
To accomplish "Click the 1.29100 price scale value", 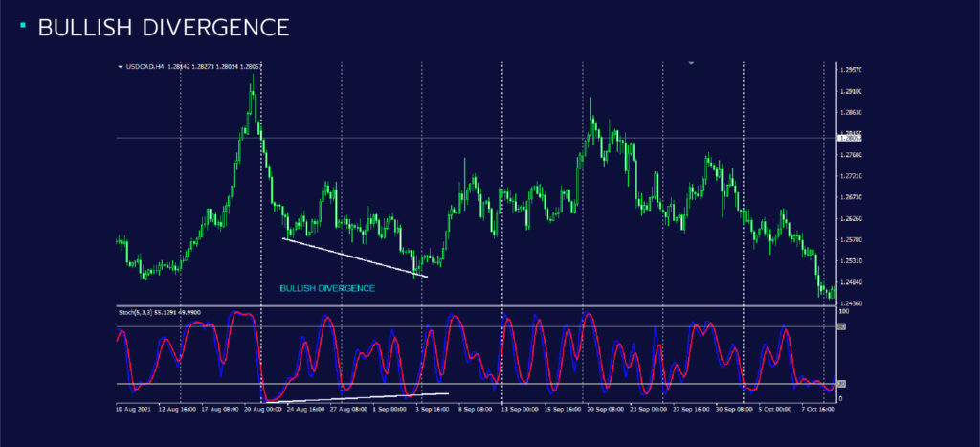I will pos(850,92).
